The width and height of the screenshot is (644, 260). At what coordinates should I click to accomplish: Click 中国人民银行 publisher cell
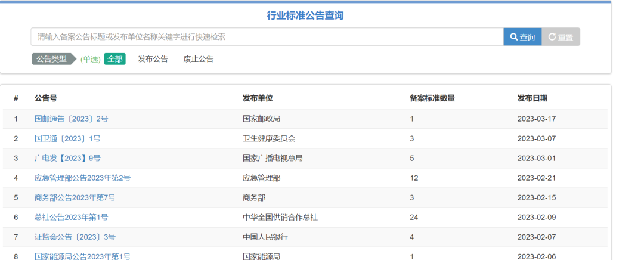(265, 237)
